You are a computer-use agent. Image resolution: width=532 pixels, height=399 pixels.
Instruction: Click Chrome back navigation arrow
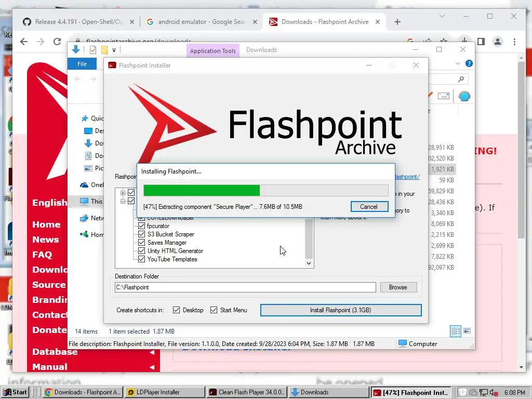[24, 42]
